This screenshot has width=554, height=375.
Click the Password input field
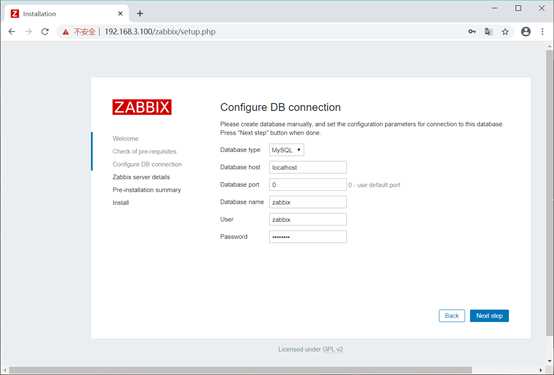308,237
